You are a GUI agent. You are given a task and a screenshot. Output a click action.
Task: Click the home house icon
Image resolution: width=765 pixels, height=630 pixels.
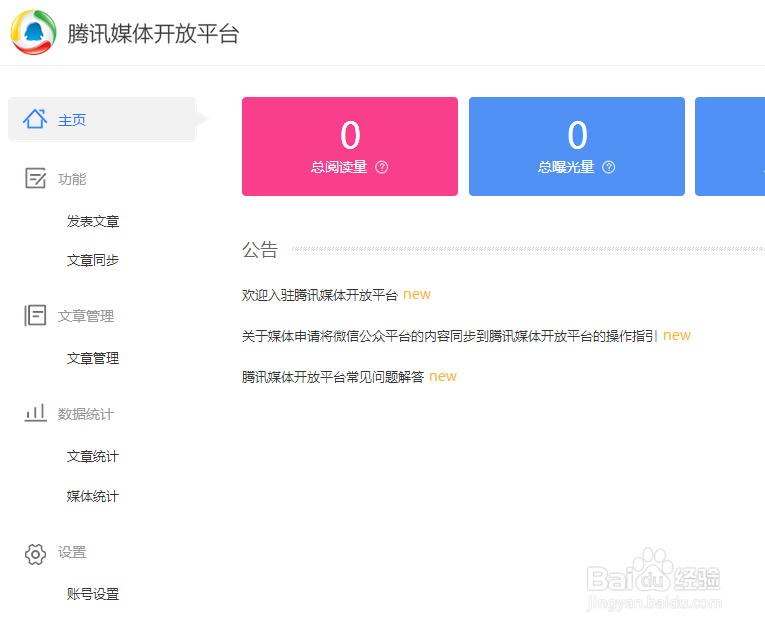tap(35, 119)
